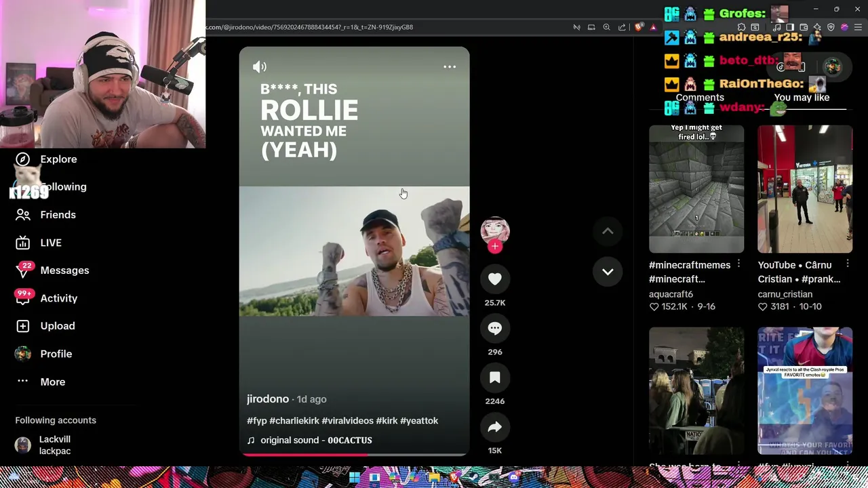Switch to the You may like tab
The width and height of the screenshot is (868, 488).
coord(802,98)
